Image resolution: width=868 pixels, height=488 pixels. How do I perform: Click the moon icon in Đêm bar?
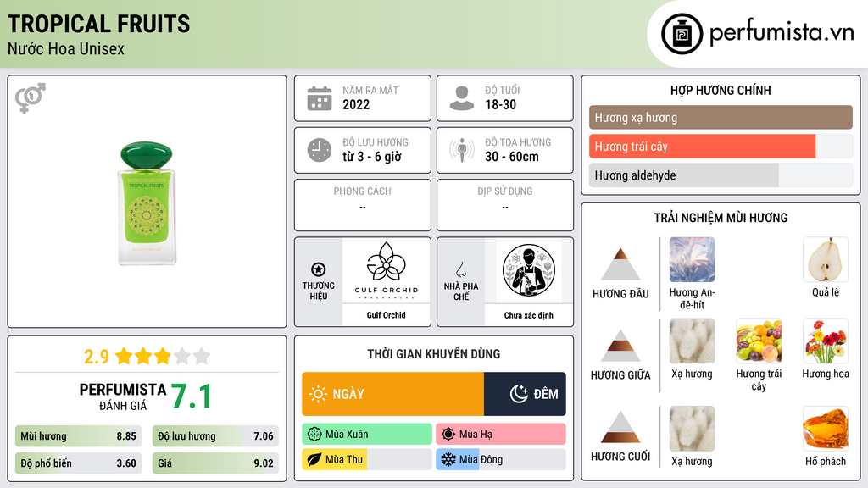point(519,394)
